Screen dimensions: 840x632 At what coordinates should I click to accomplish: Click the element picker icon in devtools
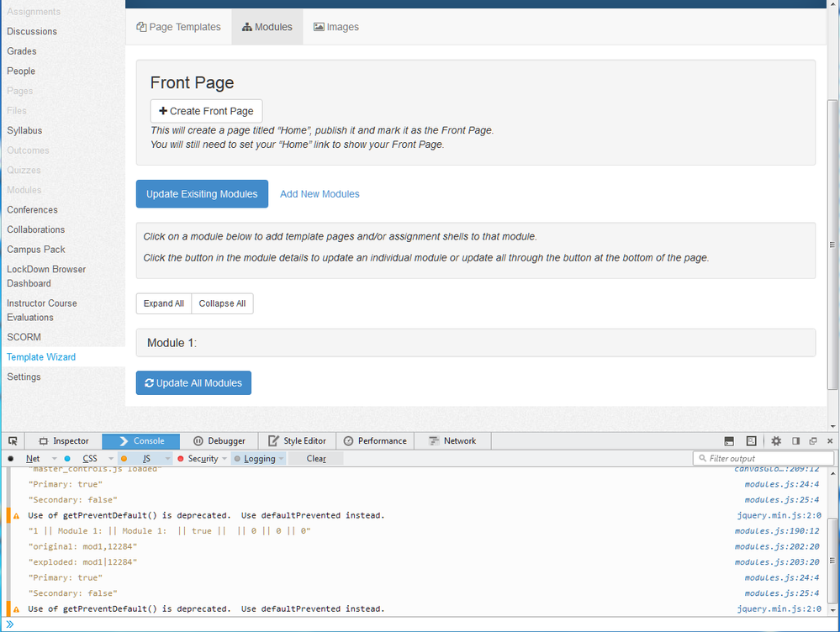coord(13,441)
